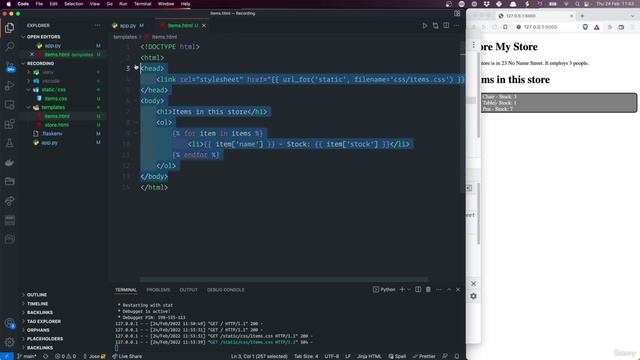Select the Terminal panel tab

(126, 289)
